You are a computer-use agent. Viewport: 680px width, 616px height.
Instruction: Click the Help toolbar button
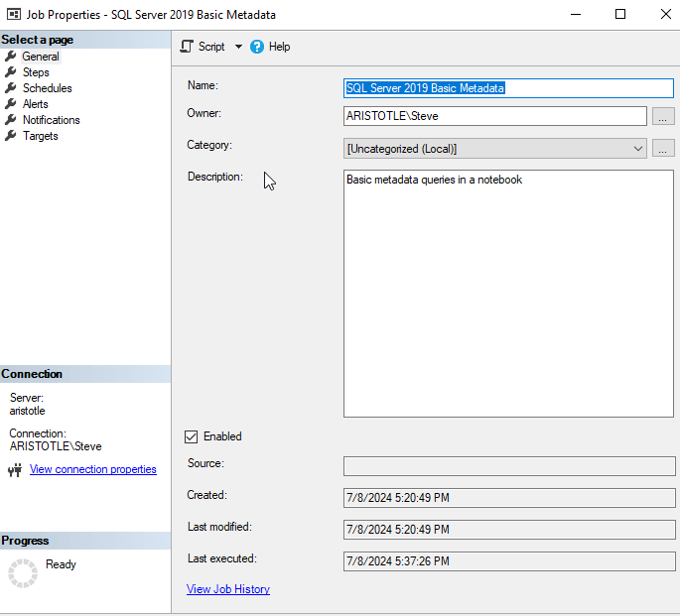[x=270, y=47]
